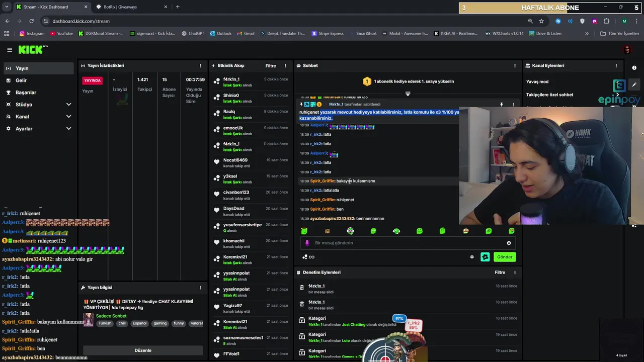Open the Chrome profile M icon
The width and height of the screenshot is (644, 362).
[x=624, y=21]
